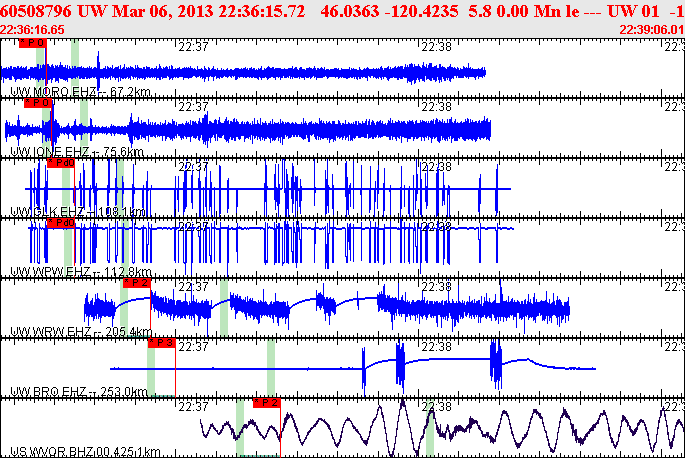This screenshot has height=458, width=685.
Task: Click the end time 22:39:06.01 label
Action: coord(651,29)
